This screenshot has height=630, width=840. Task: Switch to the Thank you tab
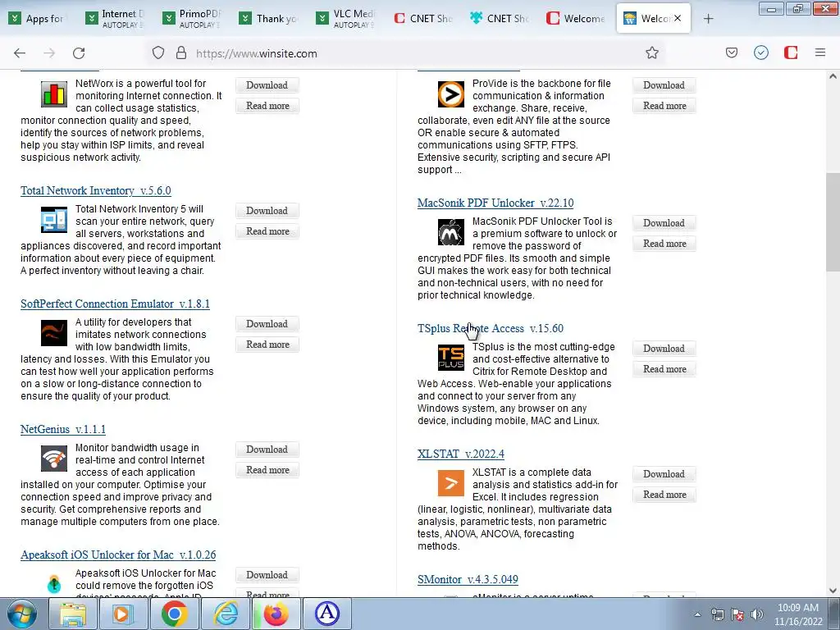(270, 19)
